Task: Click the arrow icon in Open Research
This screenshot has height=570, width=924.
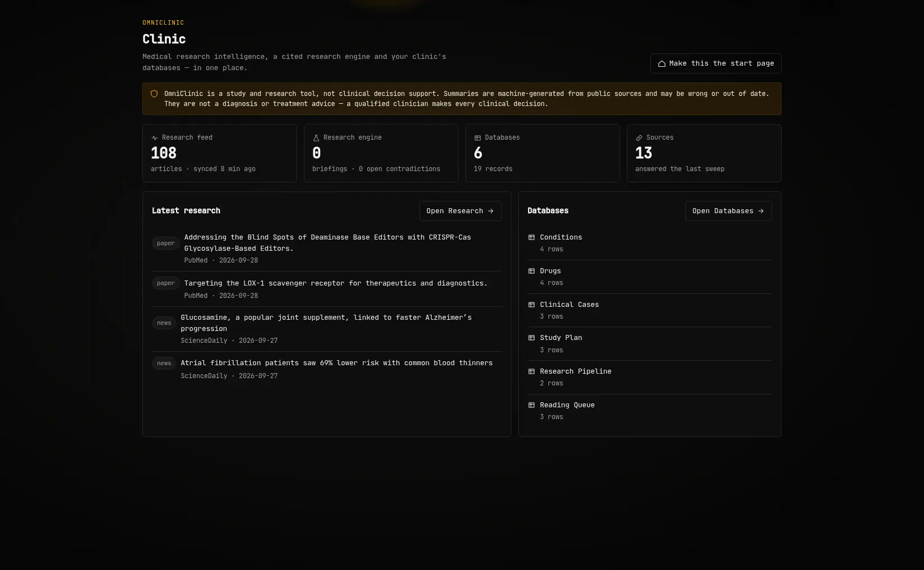Action: pos(491,211)
